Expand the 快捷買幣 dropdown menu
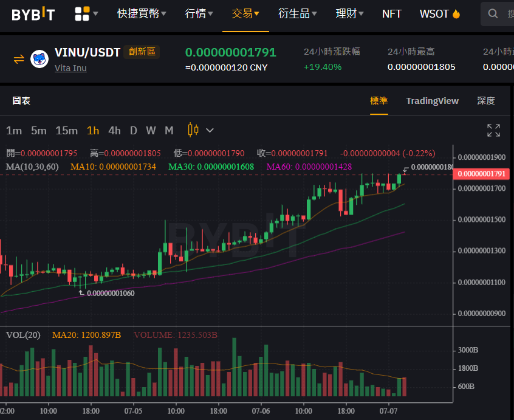 coord(142,14)
